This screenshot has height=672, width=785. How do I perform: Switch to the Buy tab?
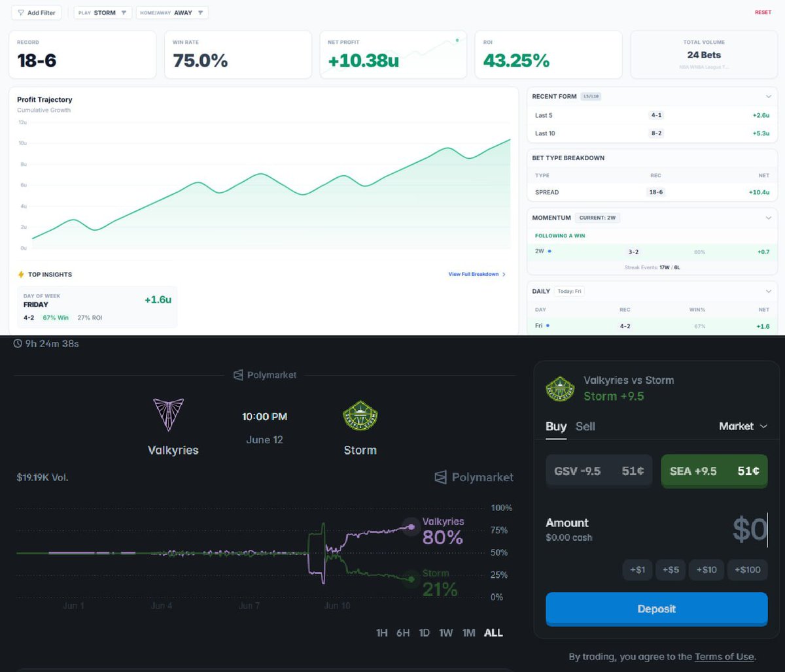[x=556, y=427]
